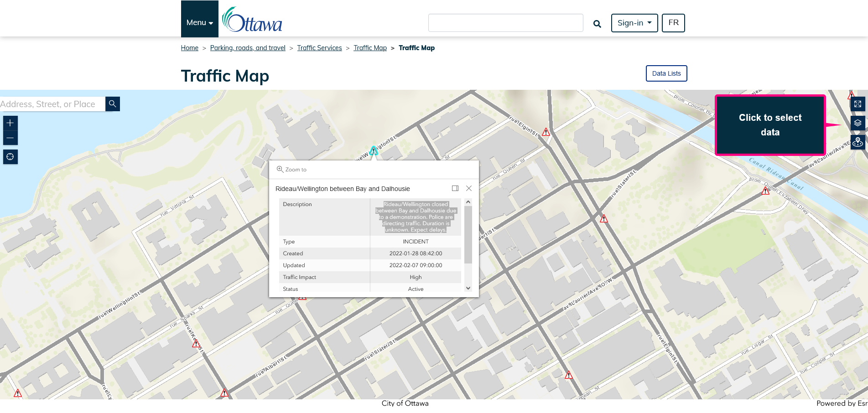Focus the site search field
Screen dimensions: 868x413
point(505,23)
